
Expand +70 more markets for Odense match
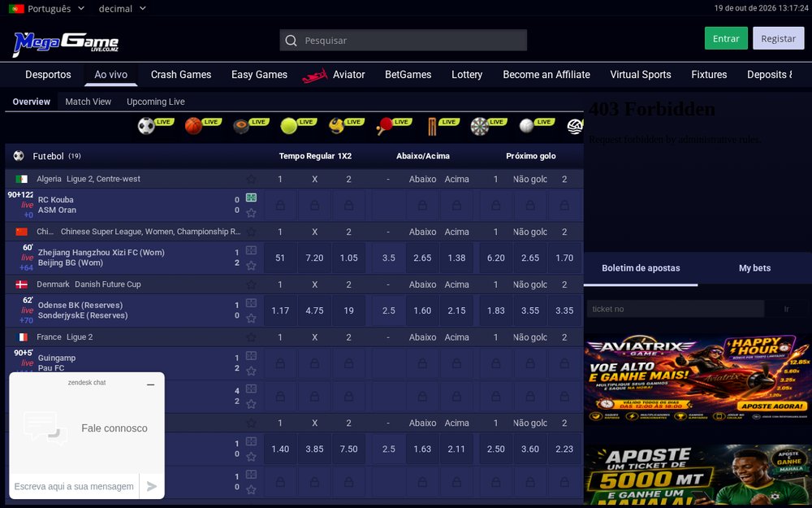27,320
